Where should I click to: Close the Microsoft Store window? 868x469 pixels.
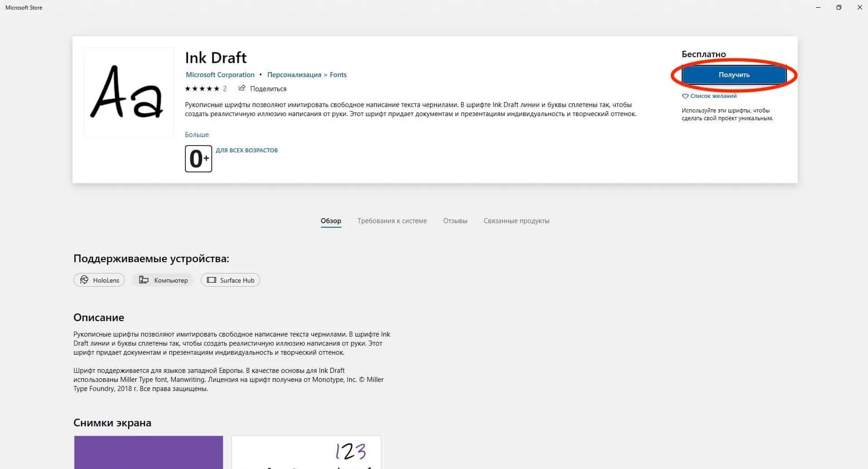click(x=859, y=7)
